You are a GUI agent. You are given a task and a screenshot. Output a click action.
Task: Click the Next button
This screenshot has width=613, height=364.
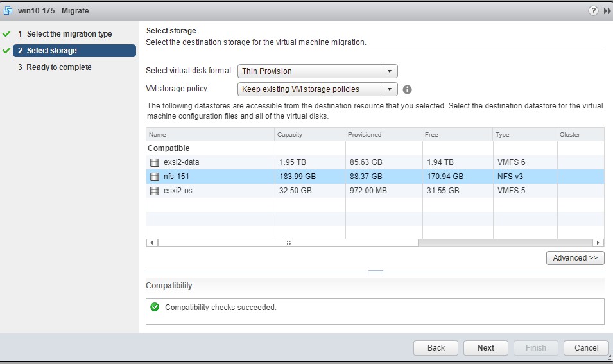click(x=485, y=347)
